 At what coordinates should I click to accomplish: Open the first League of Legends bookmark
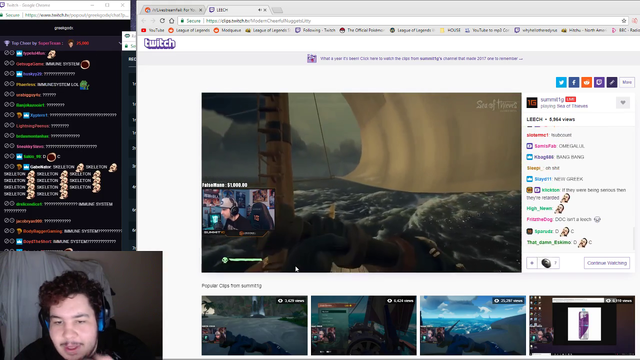[189, 30]
